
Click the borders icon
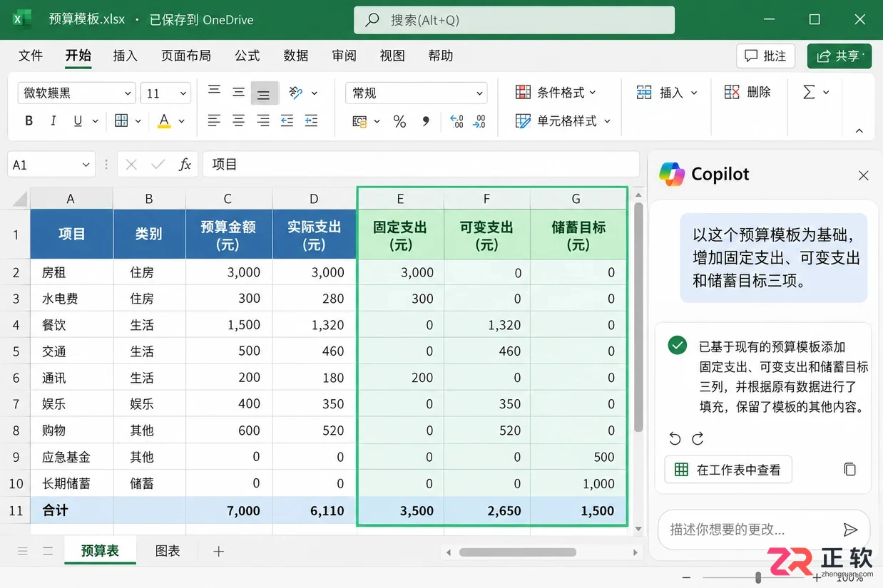(x=121, y=121)
